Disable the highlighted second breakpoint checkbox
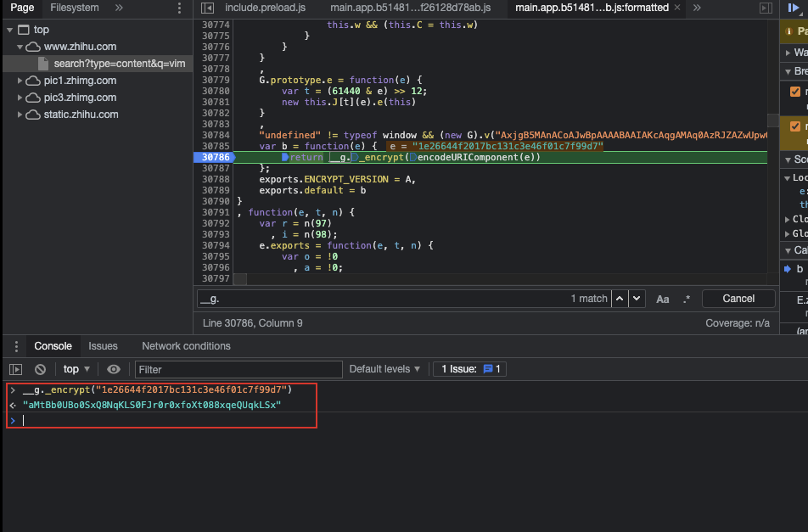This screenshot has height=532, width=808. coord(795,126)
